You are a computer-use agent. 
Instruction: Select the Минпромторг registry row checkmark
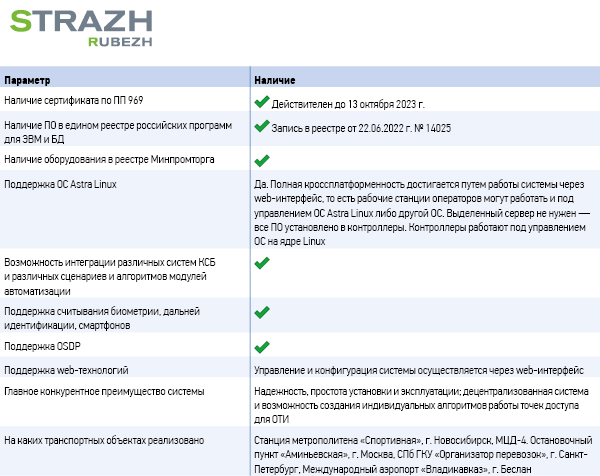[x=262, y=160]
